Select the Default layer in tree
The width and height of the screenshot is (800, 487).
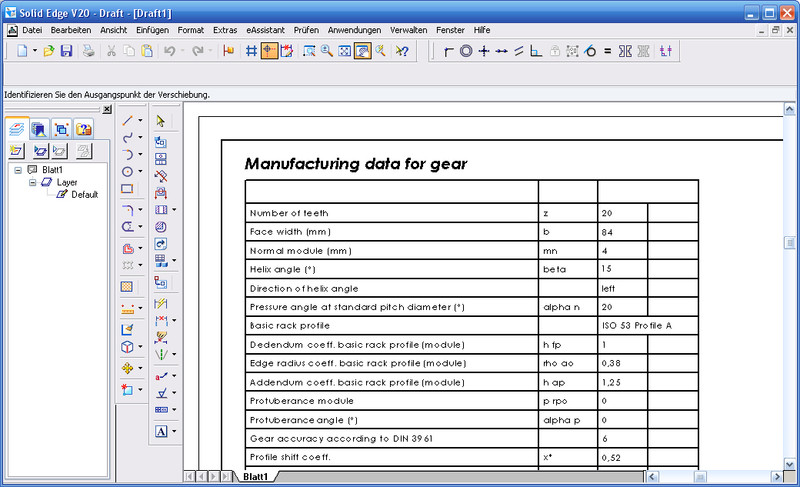coord(84,194)
